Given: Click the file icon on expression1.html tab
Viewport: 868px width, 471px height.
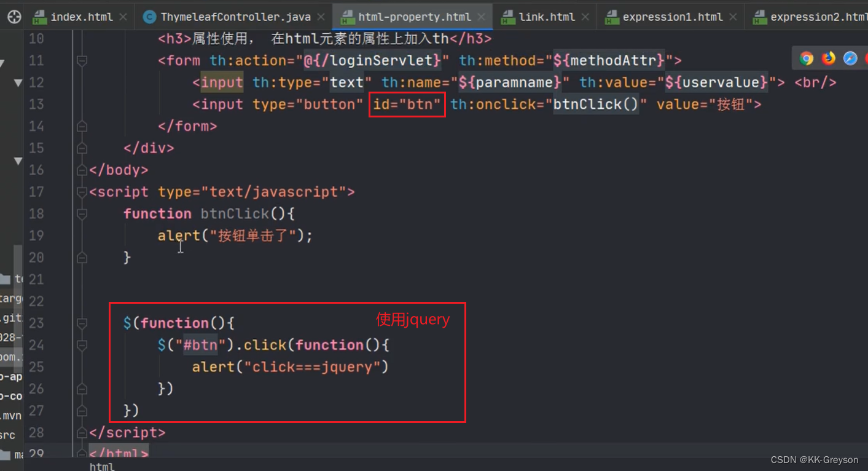Looking at the screenshot, I should point(611,17).
